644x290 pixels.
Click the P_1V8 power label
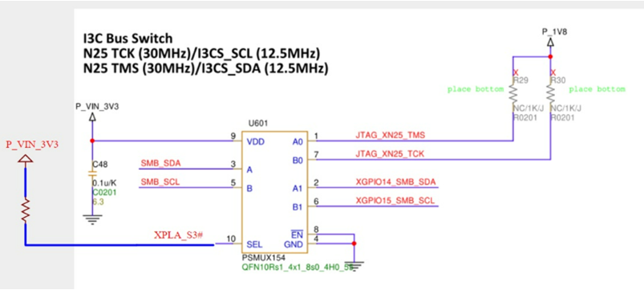(x=554, y=31)
